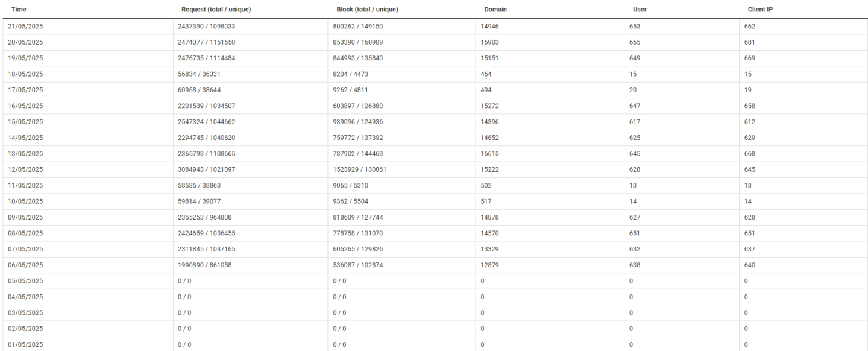Click the User column header

tap(640, 10)
